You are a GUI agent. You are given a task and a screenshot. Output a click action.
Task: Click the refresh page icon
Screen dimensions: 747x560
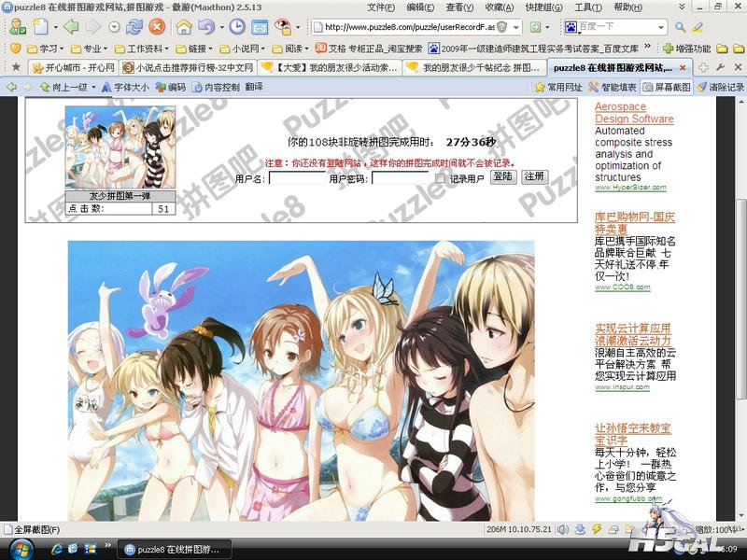pos(134,27)
